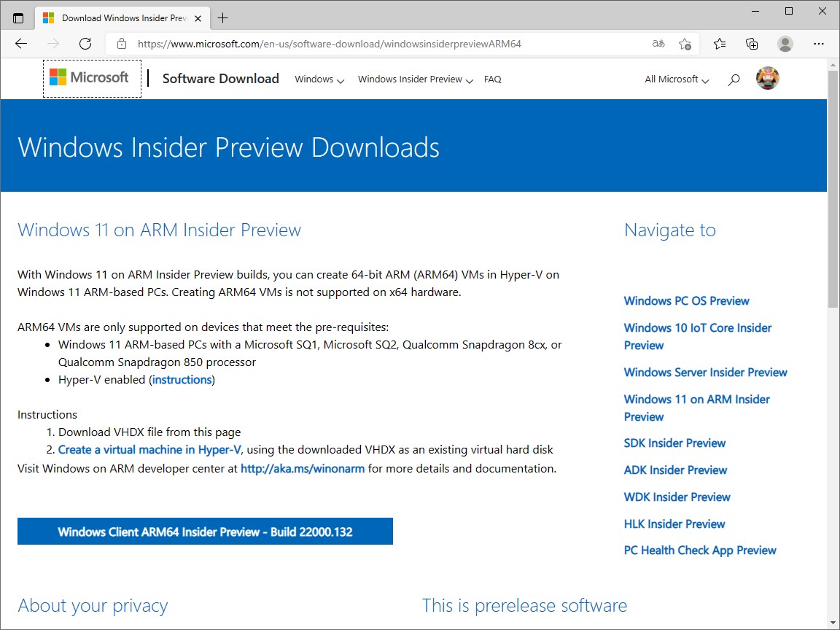This screenshot has width=840, height=630.
Task: Click the Navigate to heading
Action: click(x=669, y=230)
